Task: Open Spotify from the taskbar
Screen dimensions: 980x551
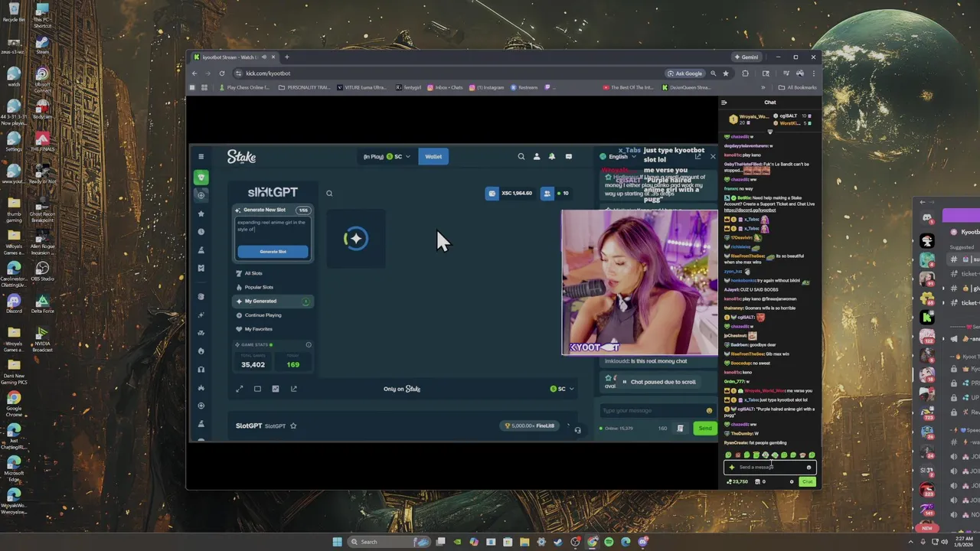Action: tap(609, 542)
